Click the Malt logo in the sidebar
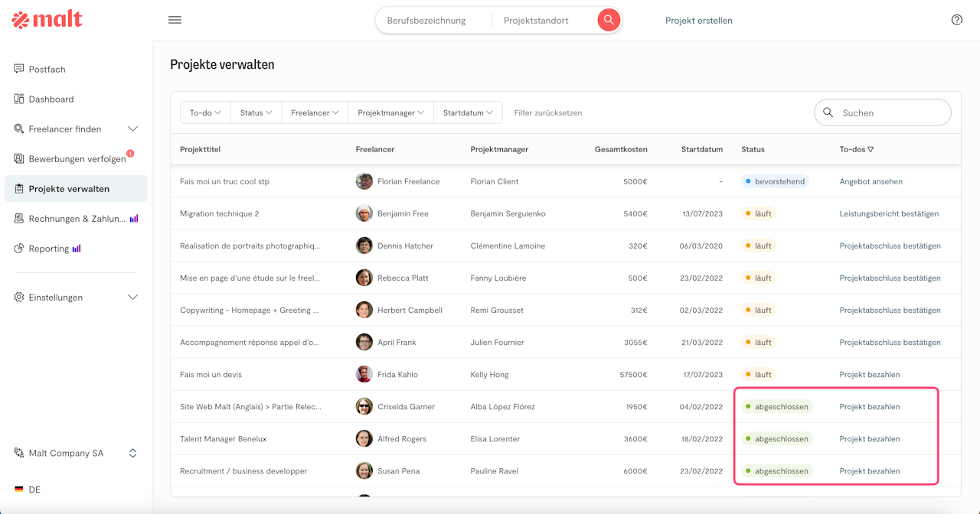 point(47,20)
